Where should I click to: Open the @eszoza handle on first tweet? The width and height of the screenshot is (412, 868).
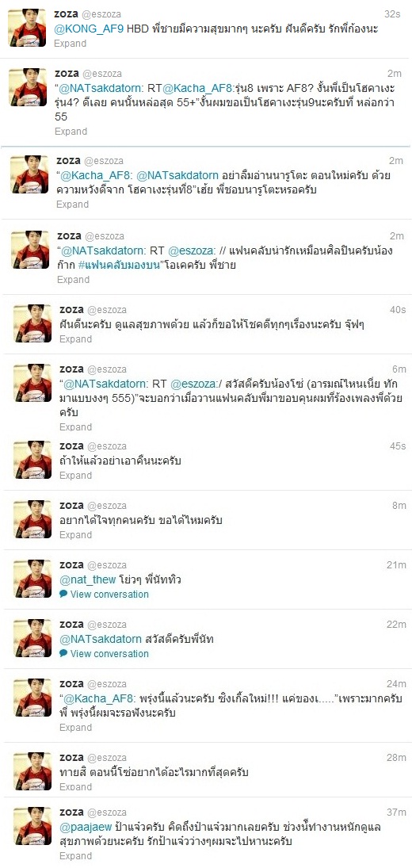tap(102, 14)
